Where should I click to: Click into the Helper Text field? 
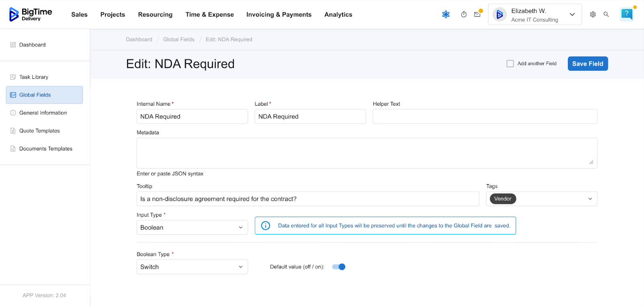click(485, 117)
